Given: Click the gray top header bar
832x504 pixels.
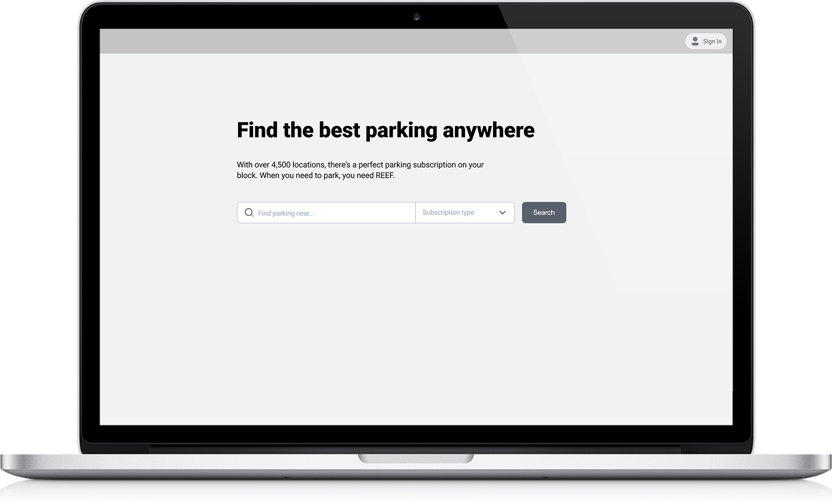Looking at the screenshot, I should tap(390, 41).
